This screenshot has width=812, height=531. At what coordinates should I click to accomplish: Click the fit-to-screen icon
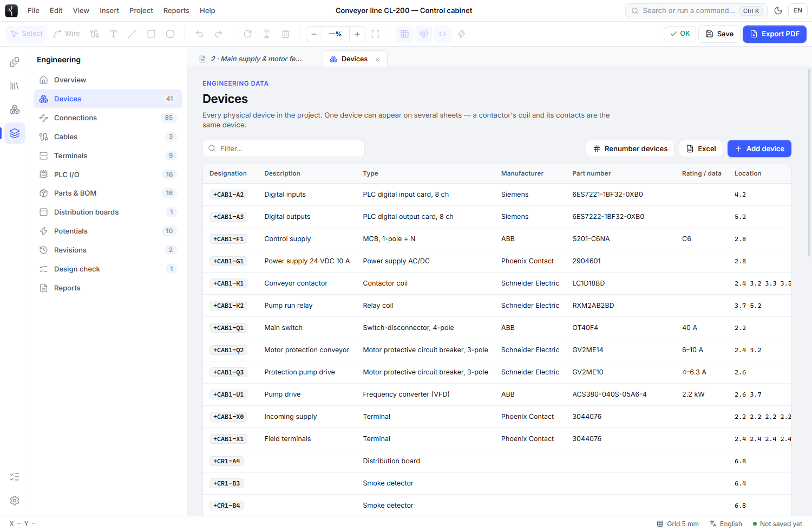tap(375, 34)
